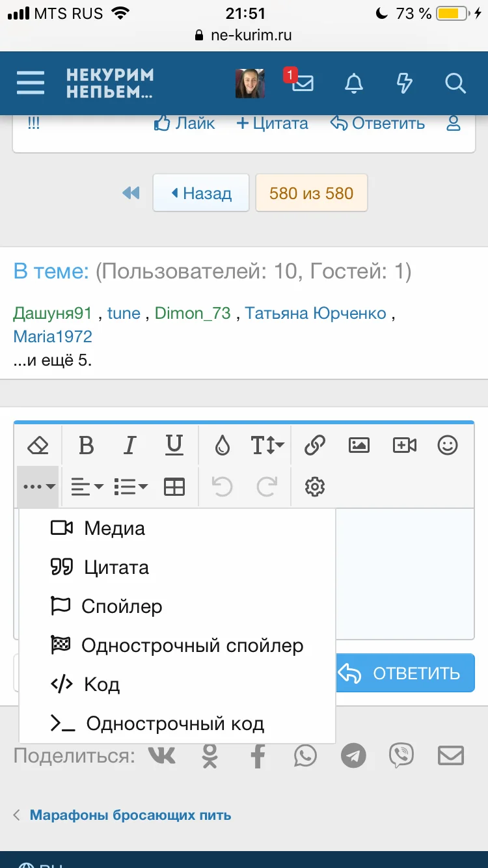Open the editor settings gear

(x=315, y=487)
